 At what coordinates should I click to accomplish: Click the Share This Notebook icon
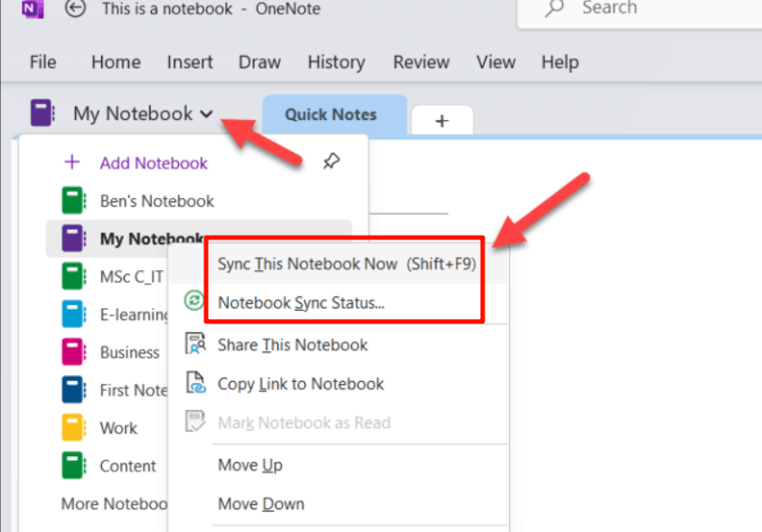click(x=195, y=343)
